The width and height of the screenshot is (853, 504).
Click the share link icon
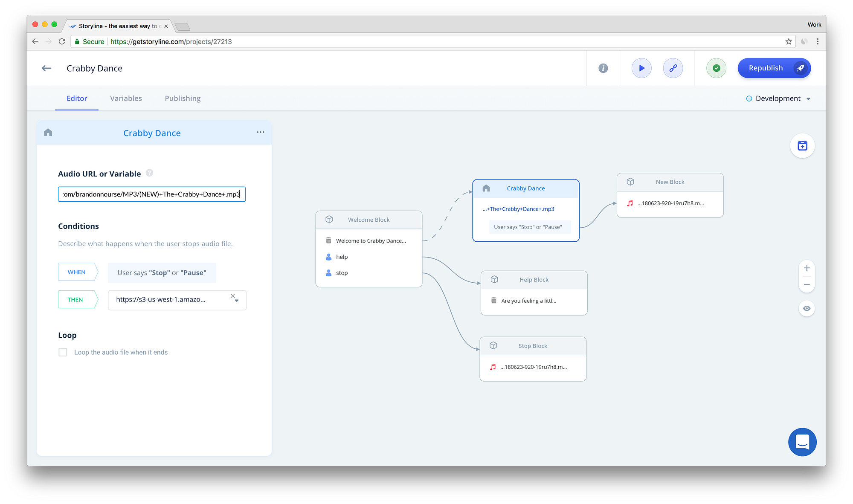tap(673, 68)
